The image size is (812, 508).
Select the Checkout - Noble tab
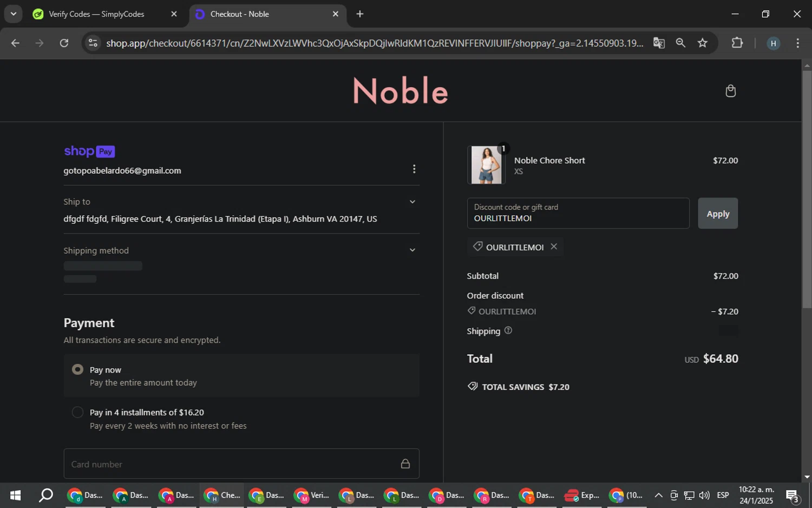[268, 14]
